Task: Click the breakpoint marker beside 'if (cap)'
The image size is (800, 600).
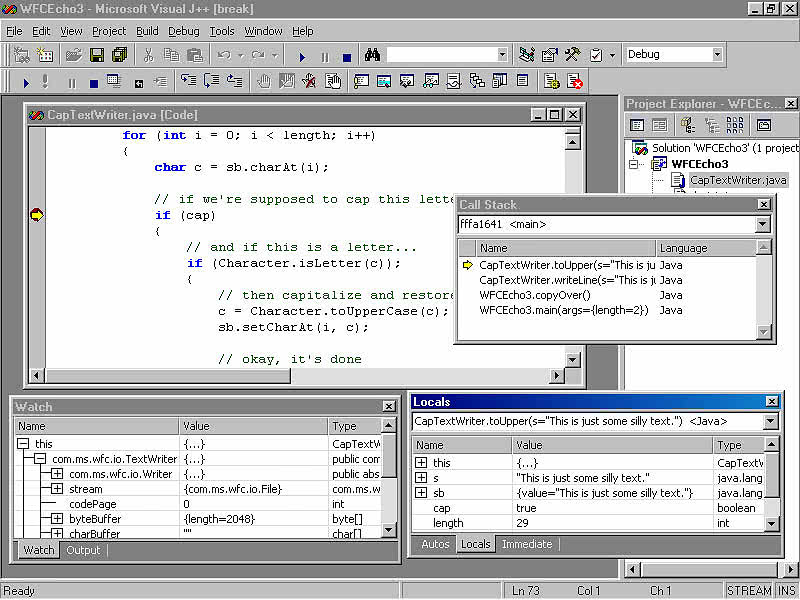Action: coord(37,215)
